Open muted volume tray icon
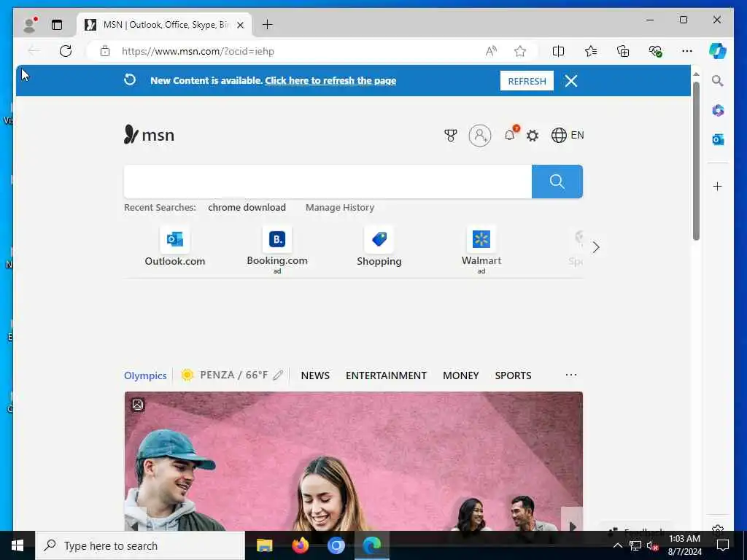Image resolution: width=747 pixels, height=560 pixels. pos(653,545)
